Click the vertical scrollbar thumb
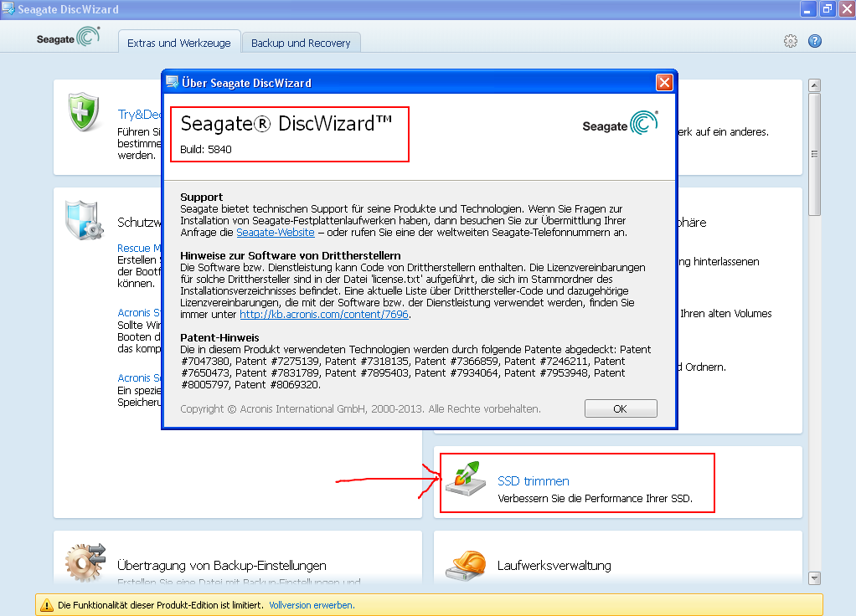Image resolution: width=856 pixels, height=616 pixels. click(x=814, y=154)
